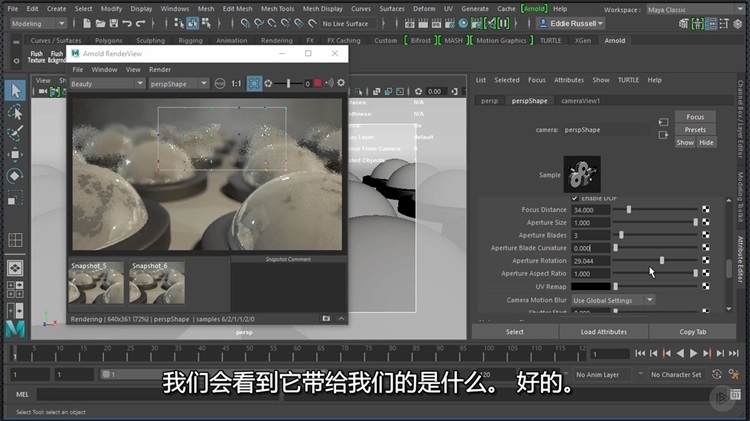The image size is (750, 421).
Task: Choose the Rotate tool in toolbox
Action: coord(15,176)
